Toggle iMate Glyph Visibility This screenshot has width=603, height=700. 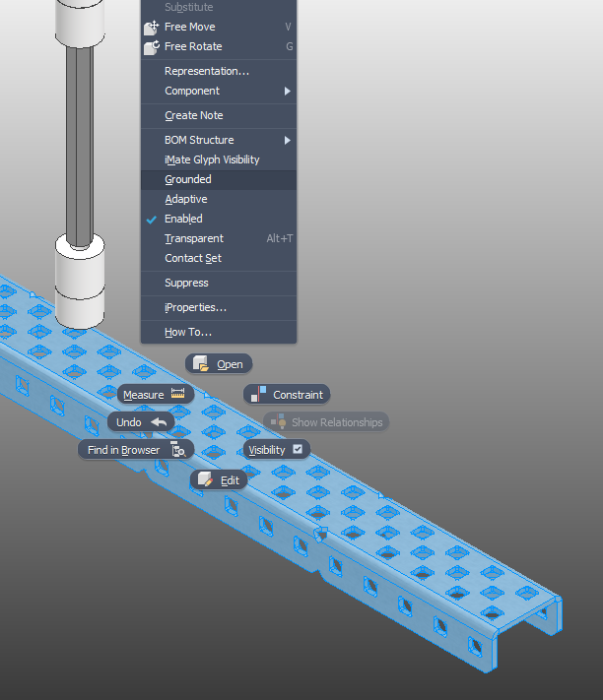coord(219,159)
